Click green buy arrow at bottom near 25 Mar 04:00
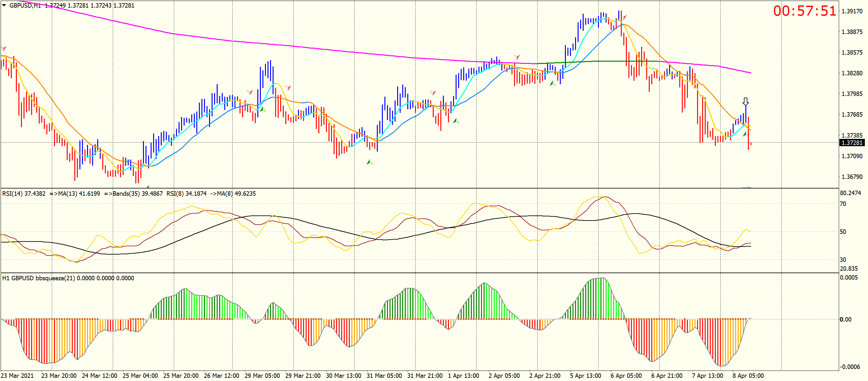The height and width of the screenshot is (381, 868). click(148, 186)
